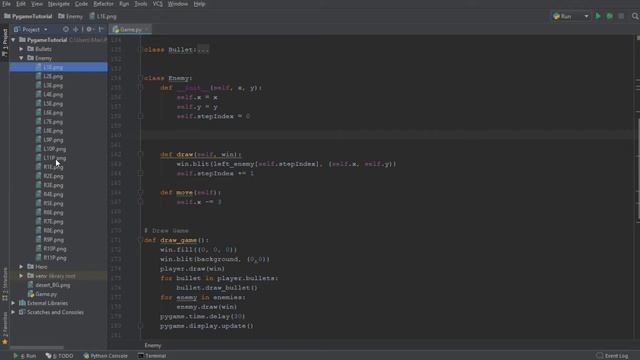This screenshot has width=640, height=360.
Task: Toggle fold marker beside def draw
Action: 140,154
